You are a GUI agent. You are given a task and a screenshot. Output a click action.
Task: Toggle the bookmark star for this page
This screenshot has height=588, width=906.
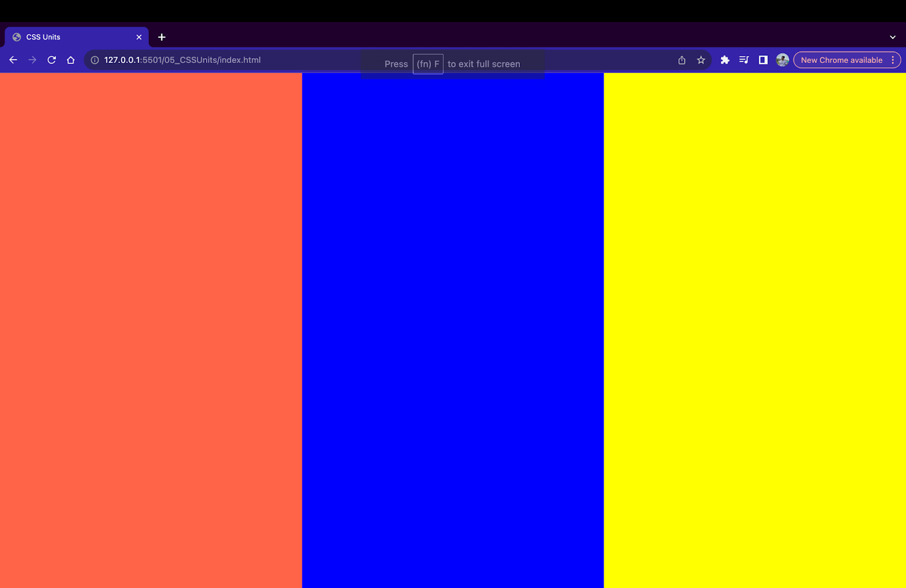pyautogui.click(x=701, y=59)
